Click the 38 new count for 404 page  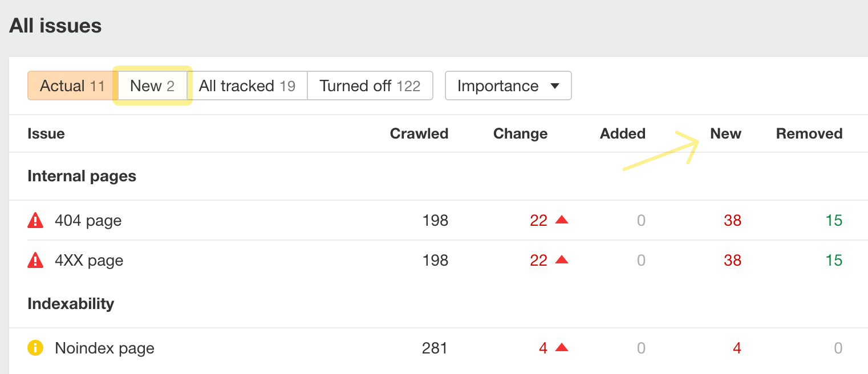tap(732, 221)
